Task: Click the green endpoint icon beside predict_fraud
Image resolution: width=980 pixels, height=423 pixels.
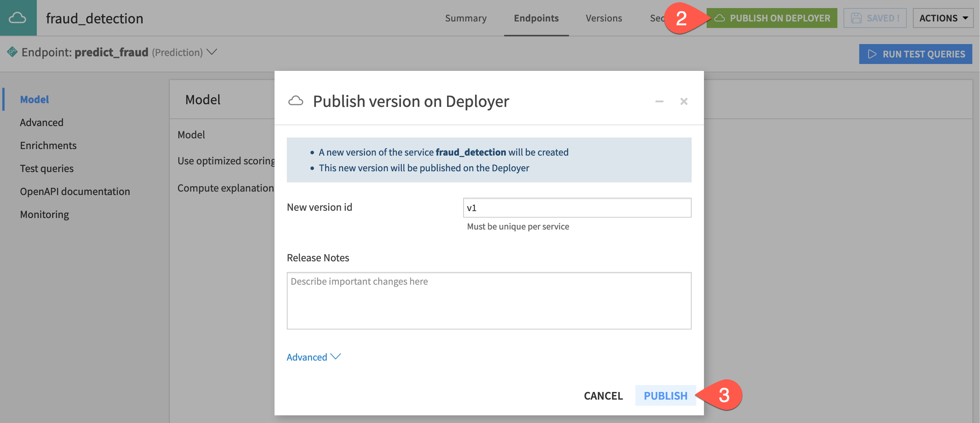Action: point(12,52)
